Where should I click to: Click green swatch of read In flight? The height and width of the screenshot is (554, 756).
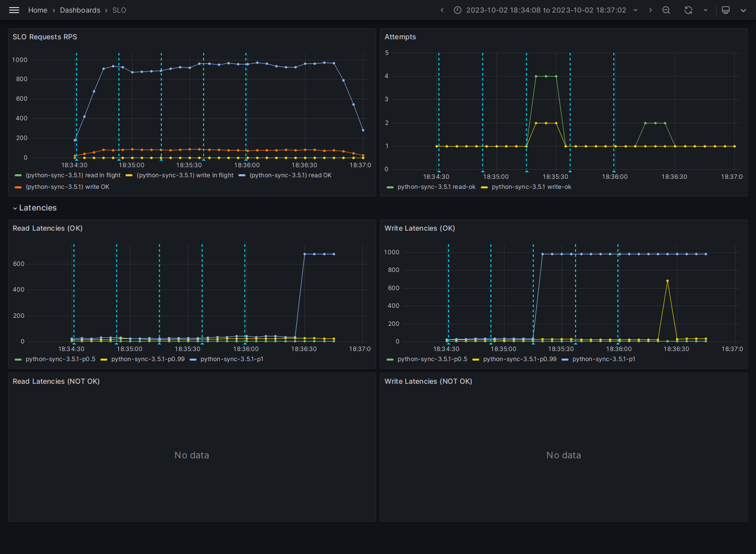18,175
